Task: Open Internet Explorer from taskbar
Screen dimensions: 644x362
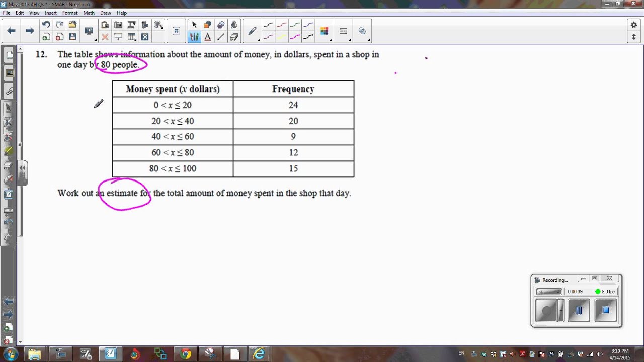Action: click(x=259, y=354)
